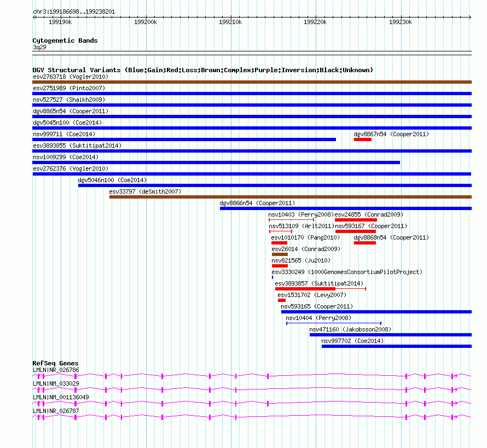
Task: Click the RefSeq Genes track title
Action: (55, 363)
